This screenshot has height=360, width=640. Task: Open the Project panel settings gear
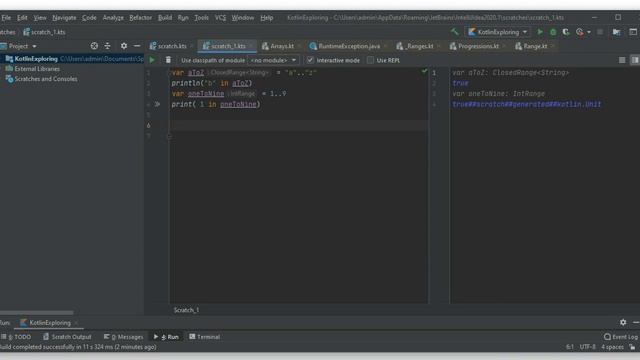pos(124,46)
